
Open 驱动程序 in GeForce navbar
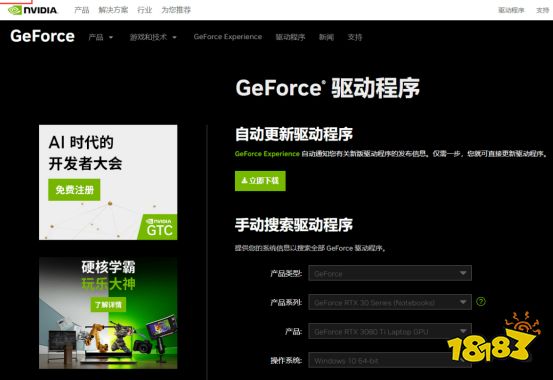click(x=290, y=37)
